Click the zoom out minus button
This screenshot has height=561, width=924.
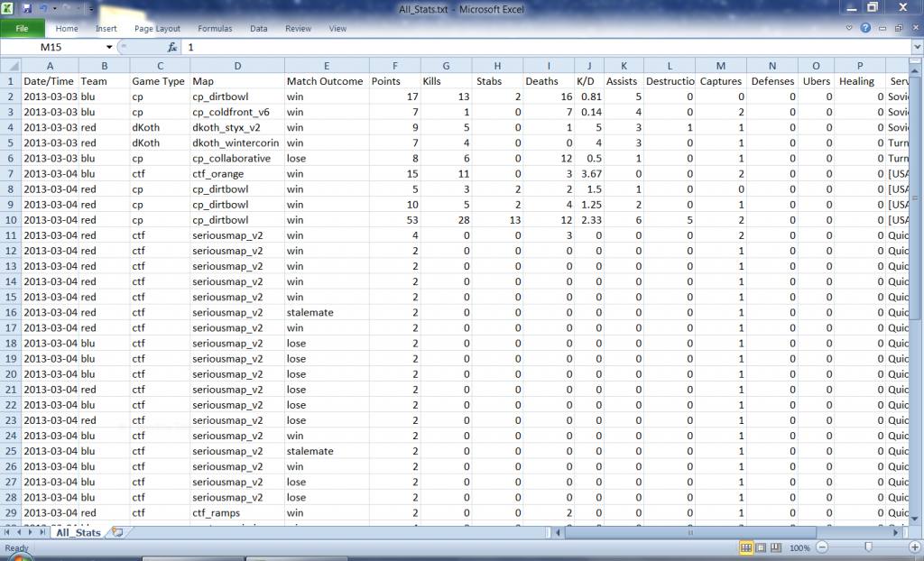tap(822, 547)
